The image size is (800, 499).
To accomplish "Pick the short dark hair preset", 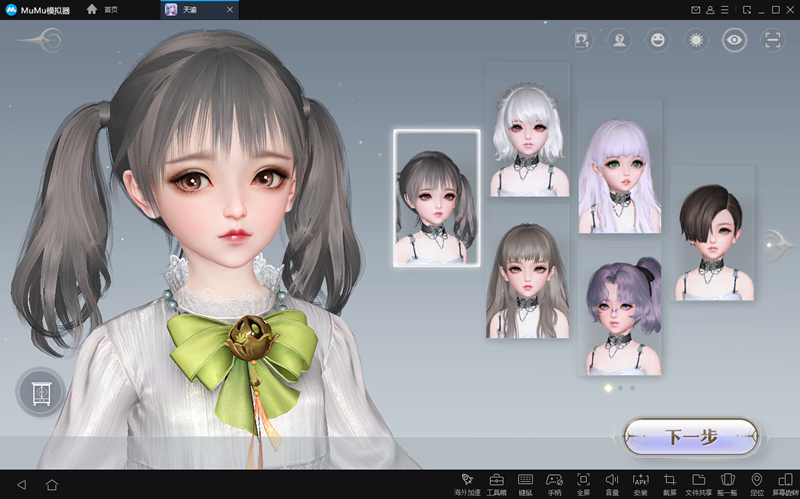I will point(710,233).
